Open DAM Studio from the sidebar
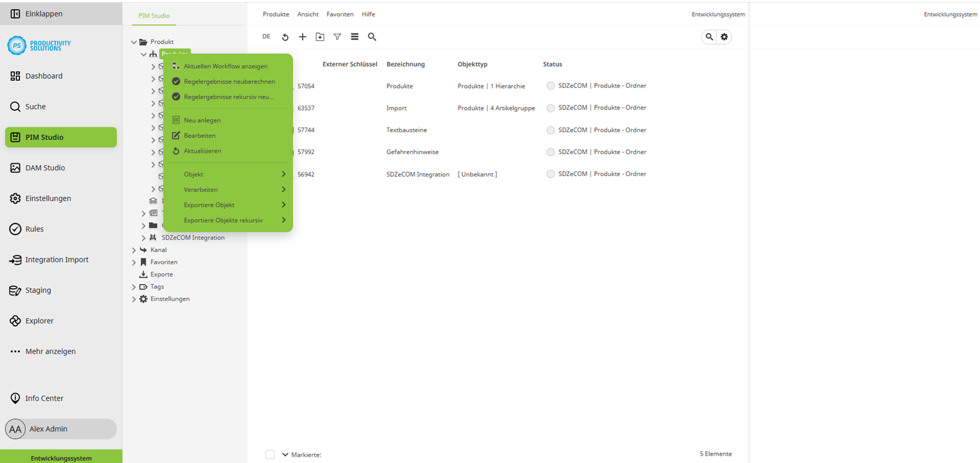 click(x=45, y=168)
